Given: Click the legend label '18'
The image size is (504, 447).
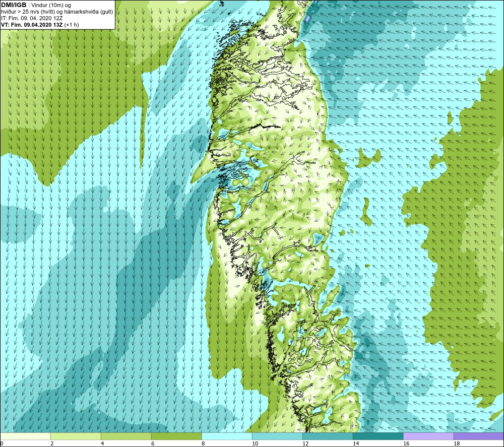Looking at the screenshot, I should point(457,443).
